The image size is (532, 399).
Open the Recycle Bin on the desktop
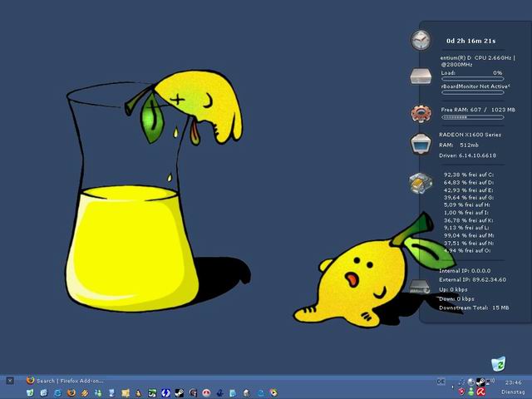(498, 362)
